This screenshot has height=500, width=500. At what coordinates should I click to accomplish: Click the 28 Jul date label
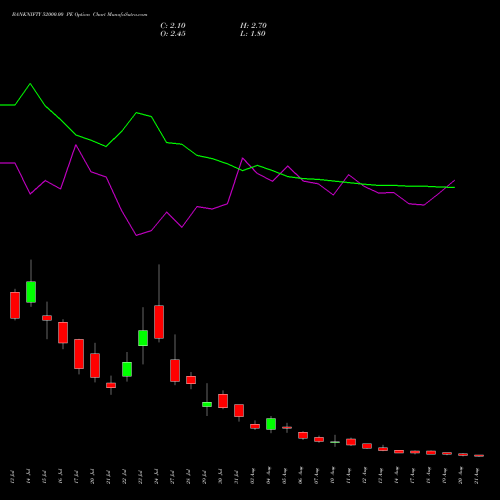[x=189, y=477]
